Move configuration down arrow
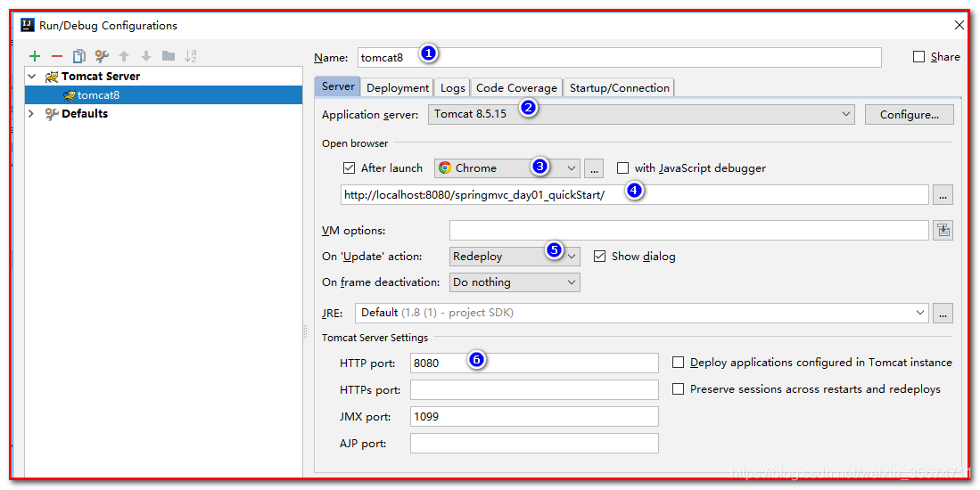This screenshot has height=490, width=980. tap(146, 56)
